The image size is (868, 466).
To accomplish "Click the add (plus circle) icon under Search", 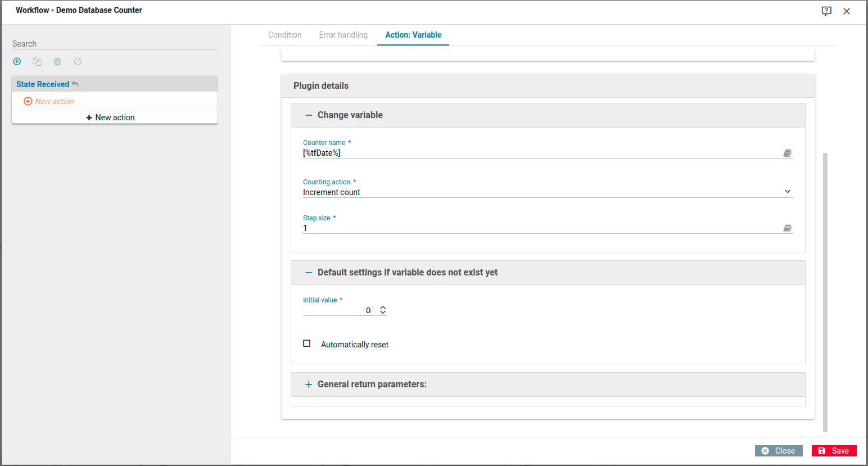I will [17, 61].
